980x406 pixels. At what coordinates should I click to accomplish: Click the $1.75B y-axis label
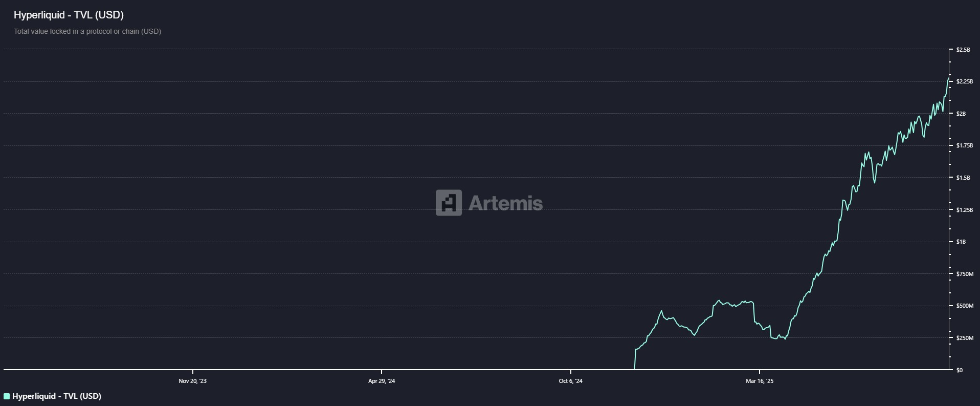coord(965,145)
